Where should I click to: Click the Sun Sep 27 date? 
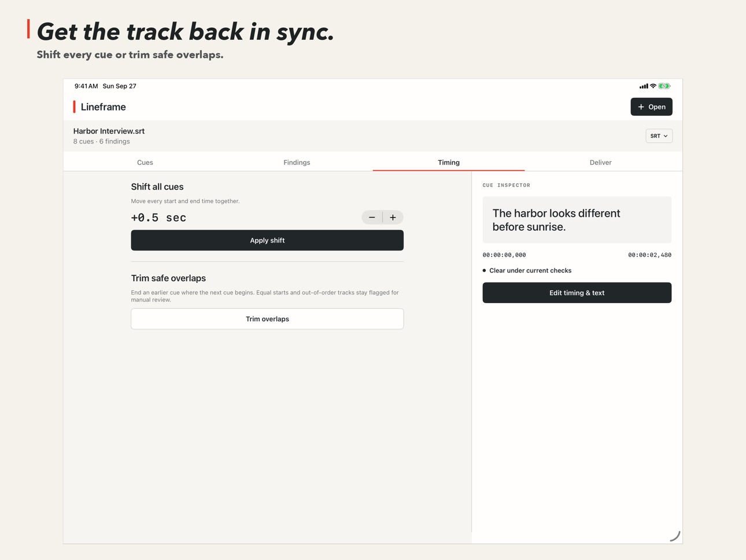[120, 86]
